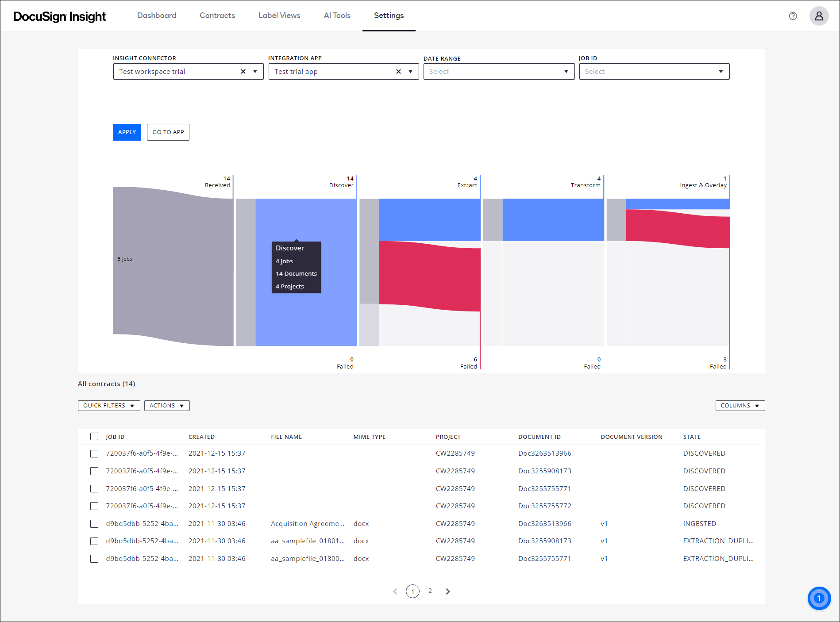Viewport: 840px width, 622px height.
Task: Go to previous page arrow
Action: click(395, 591)
